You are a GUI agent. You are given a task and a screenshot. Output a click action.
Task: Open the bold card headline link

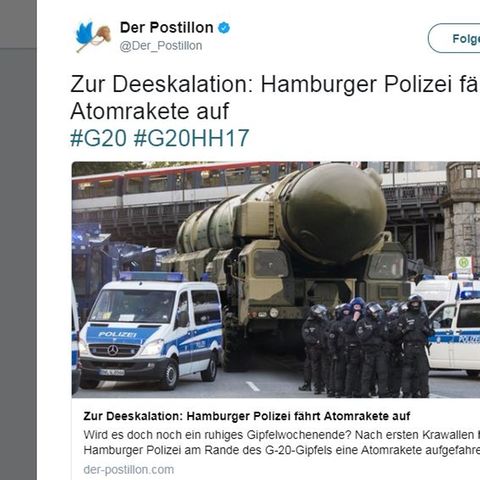pos(247,416)
